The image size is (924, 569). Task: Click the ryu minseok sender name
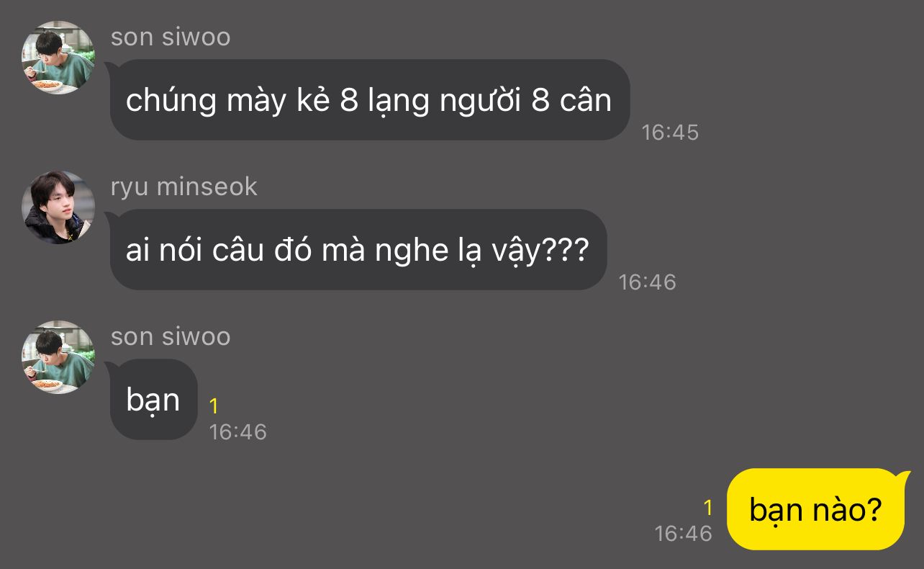pyautogui.click(x=184, y=187)
